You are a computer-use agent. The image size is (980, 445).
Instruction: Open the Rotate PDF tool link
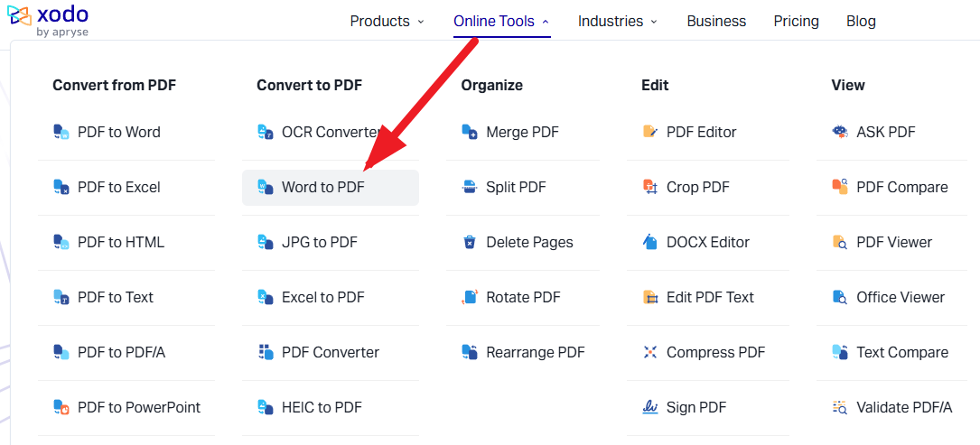click(522, 297)
